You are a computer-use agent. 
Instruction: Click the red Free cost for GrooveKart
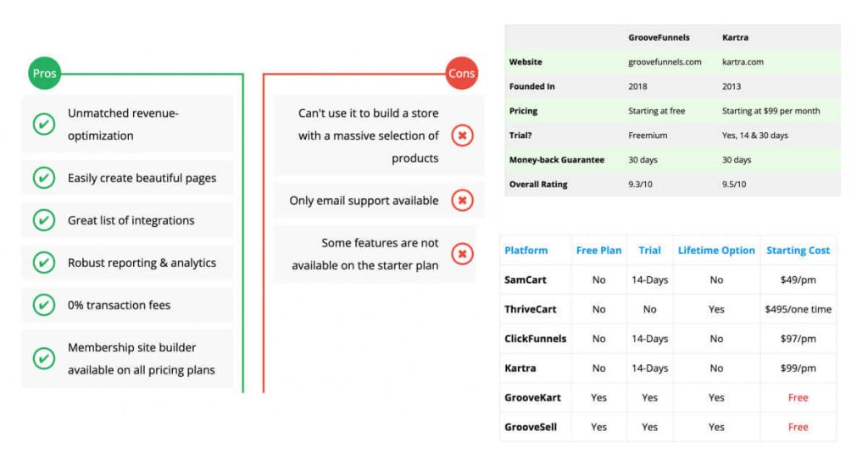pos(798,397)
